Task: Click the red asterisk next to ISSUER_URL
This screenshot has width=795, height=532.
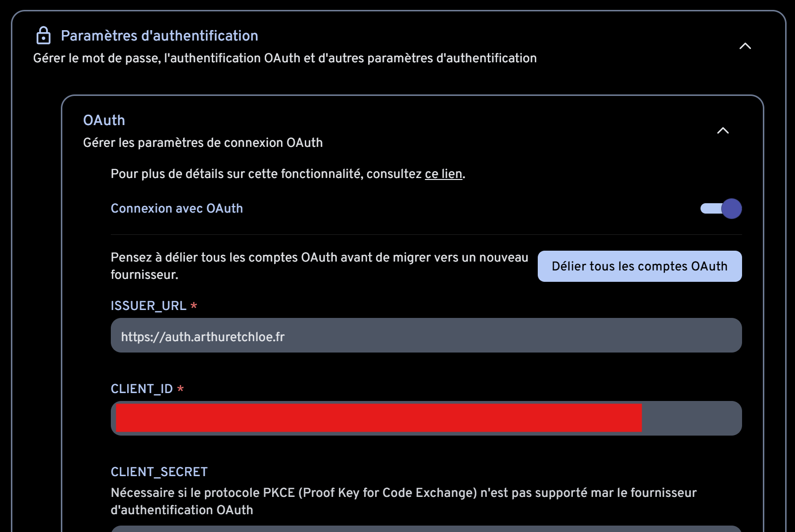Action: [x=194, y=306]
